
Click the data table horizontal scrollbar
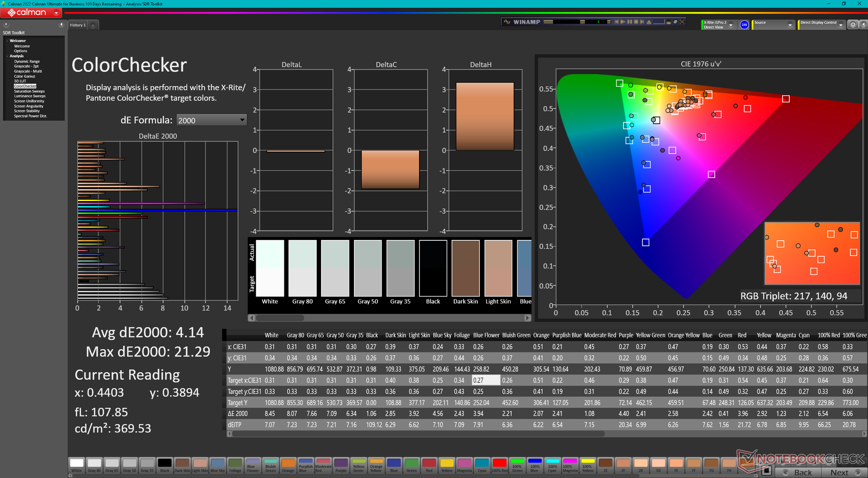pyautogui.click(x=418, y=434)
